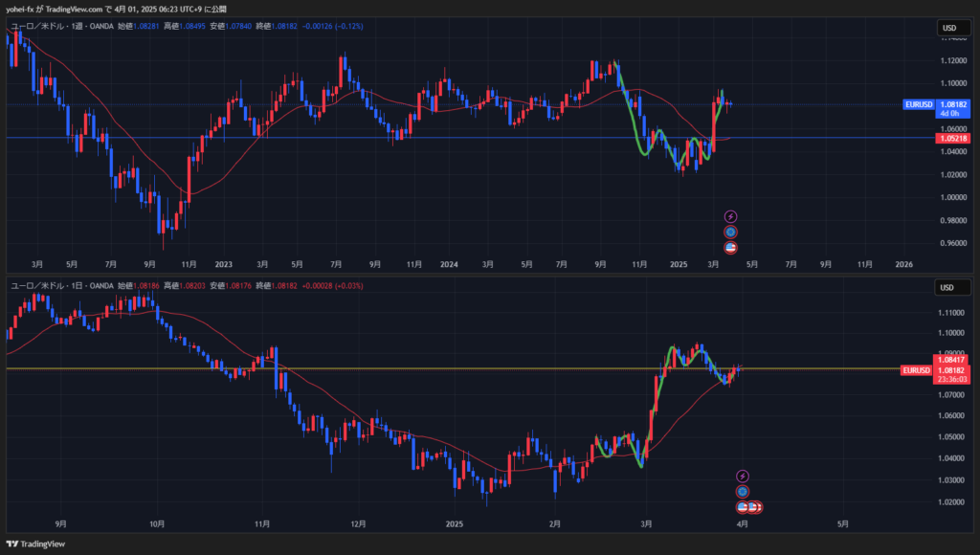The image size is (980, 555).
Task: Click the EU flag event icon on weekly chart
Action: point(731,232)
